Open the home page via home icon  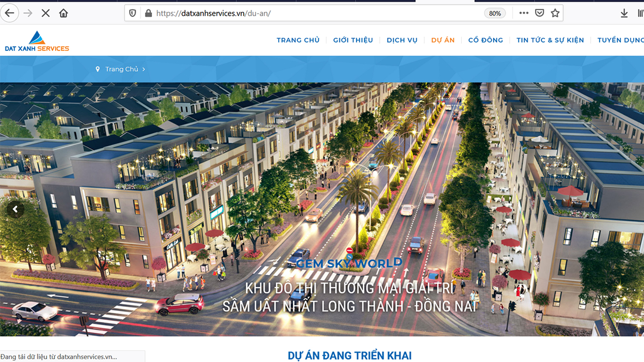(63, 13)
